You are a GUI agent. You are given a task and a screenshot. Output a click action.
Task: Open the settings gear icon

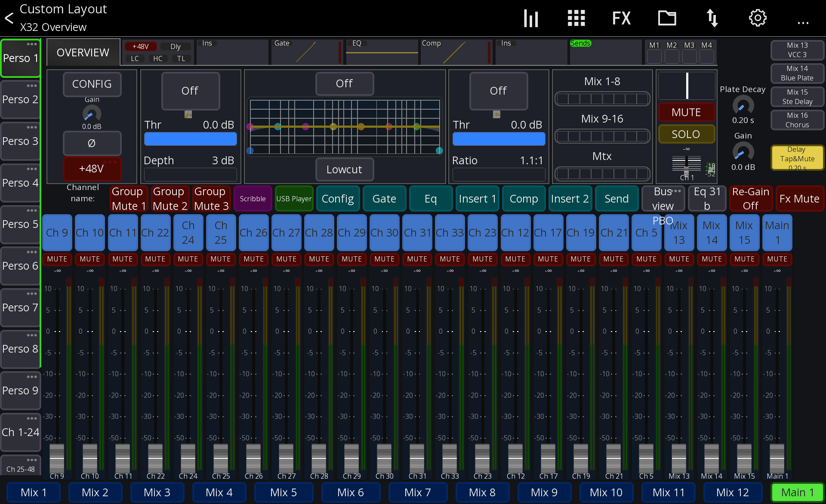(758, 18)
